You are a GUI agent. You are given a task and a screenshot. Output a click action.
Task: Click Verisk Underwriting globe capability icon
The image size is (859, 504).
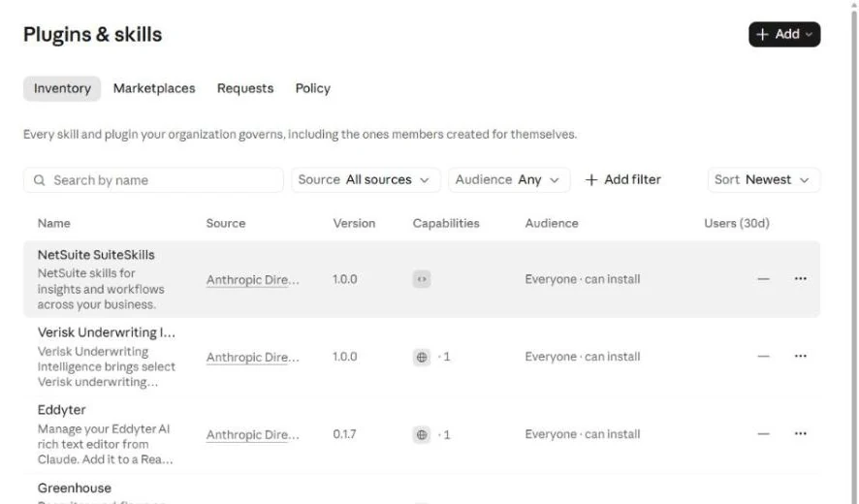422,358
